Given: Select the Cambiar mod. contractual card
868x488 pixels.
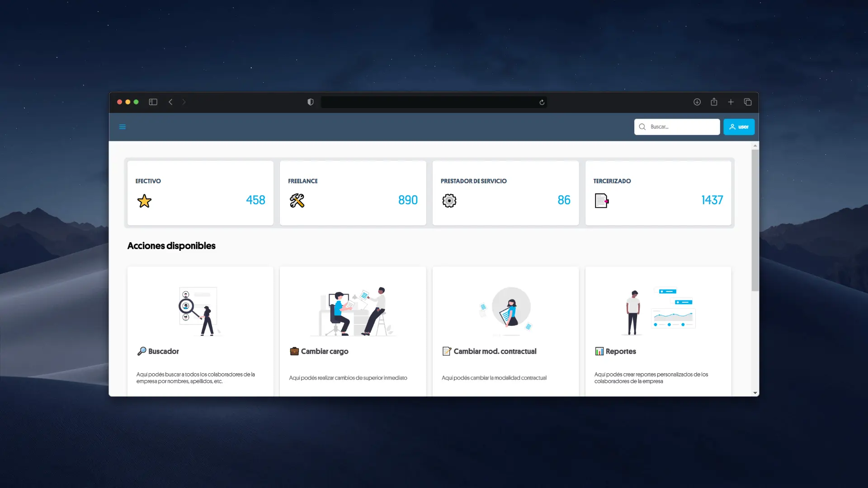Looking at the screenshot, I should tap(505, 332).
